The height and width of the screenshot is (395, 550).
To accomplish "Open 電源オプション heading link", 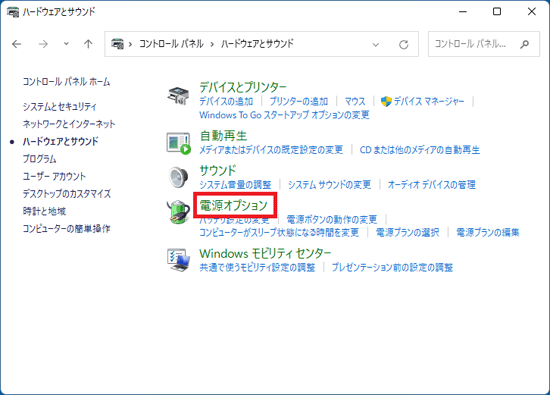I will click(x=234, y=205).
